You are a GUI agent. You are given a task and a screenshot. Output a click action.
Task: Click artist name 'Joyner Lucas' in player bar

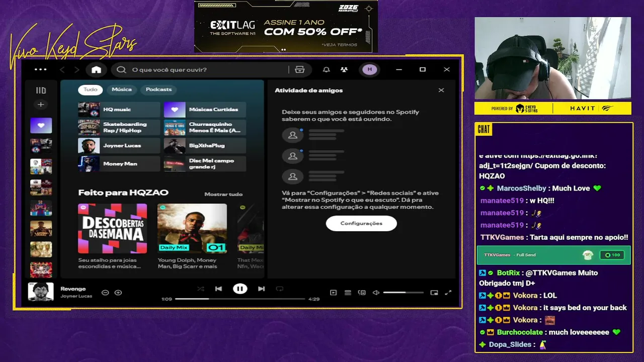coord(76,296)
